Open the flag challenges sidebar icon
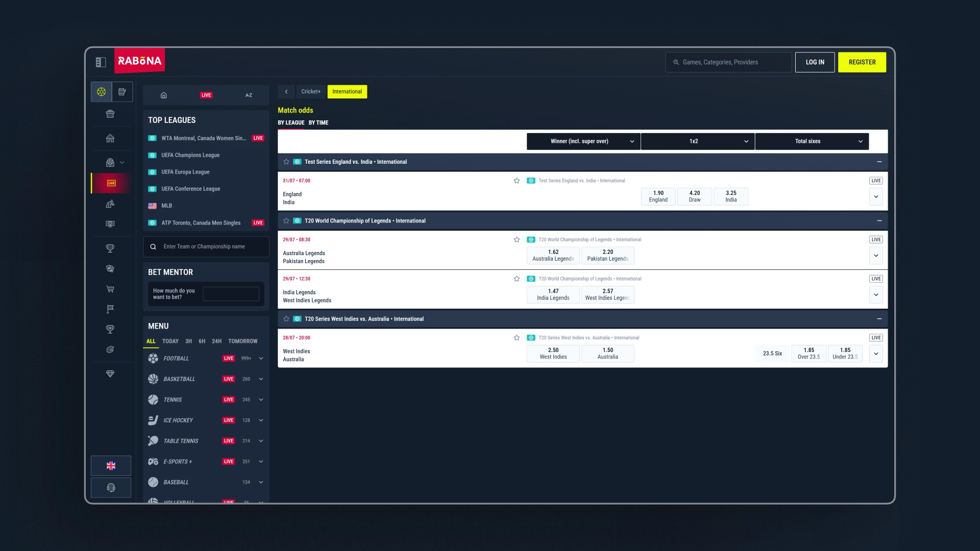 click(x=110, y=309)
